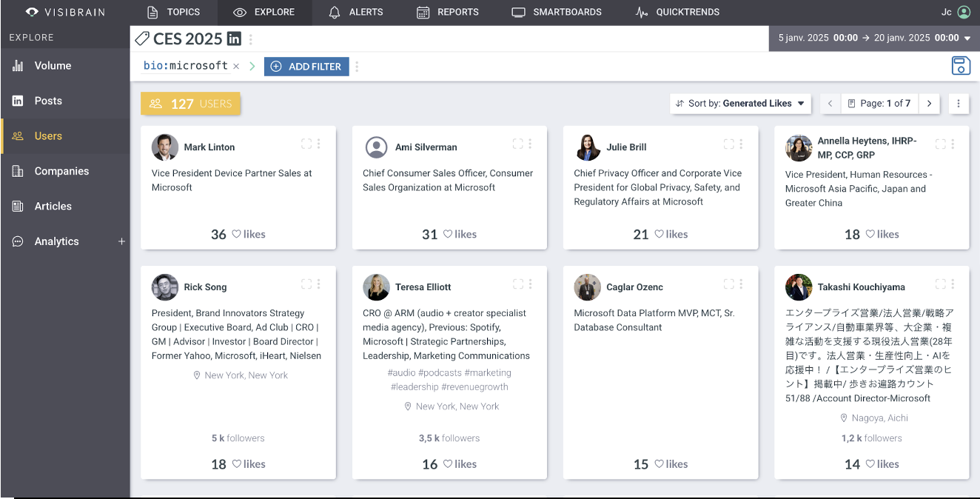Click the plus icon next to Analytics

click(x=121, y=241)
